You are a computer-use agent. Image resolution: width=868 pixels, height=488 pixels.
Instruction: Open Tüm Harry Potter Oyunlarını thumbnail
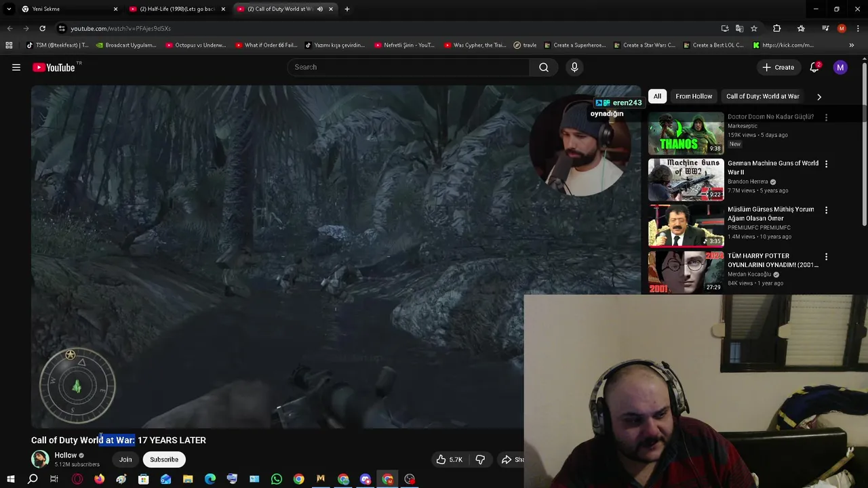click(686, 272)
